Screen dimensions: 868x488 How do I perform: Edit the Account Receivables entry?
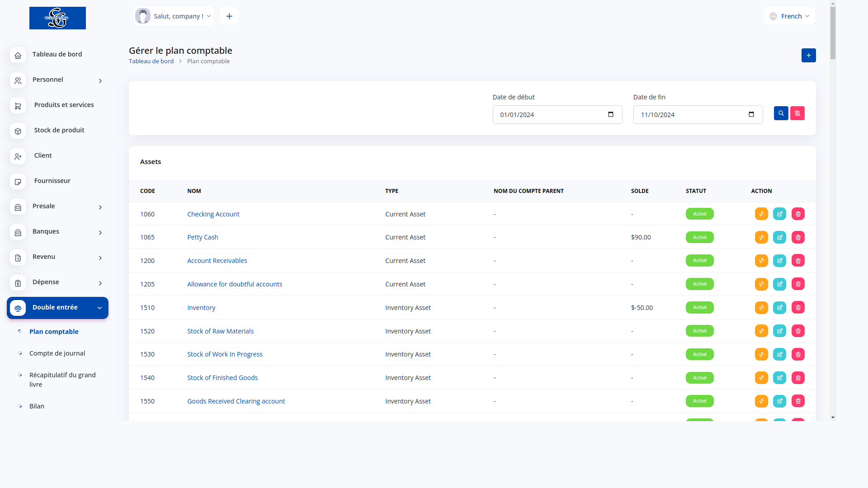click(x=779, y=261)
